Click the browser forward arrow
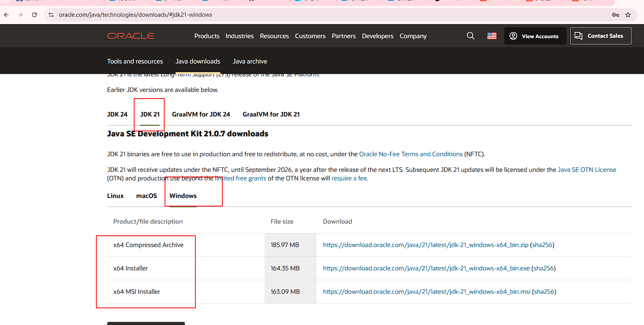 [x=20, y=15]
